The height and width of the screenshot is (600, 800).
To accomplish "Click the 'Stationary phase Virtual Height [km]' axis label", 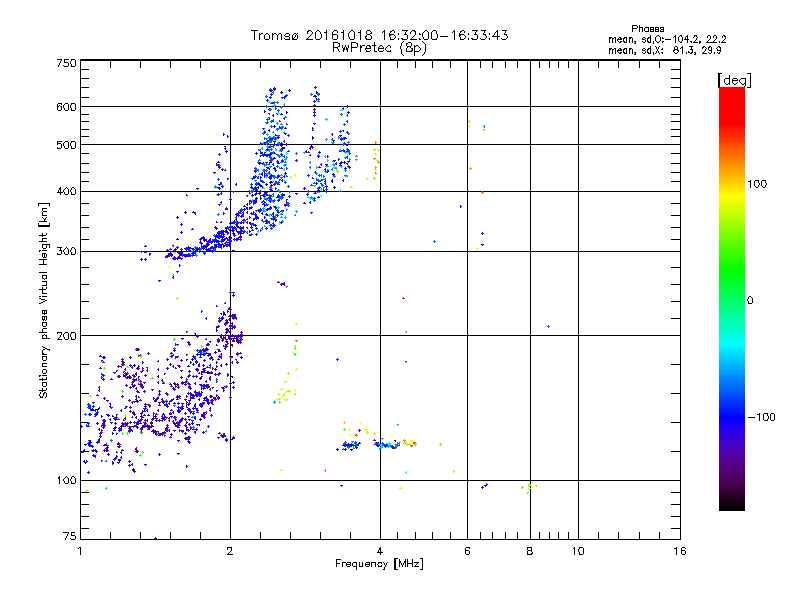I will point(43,300).
